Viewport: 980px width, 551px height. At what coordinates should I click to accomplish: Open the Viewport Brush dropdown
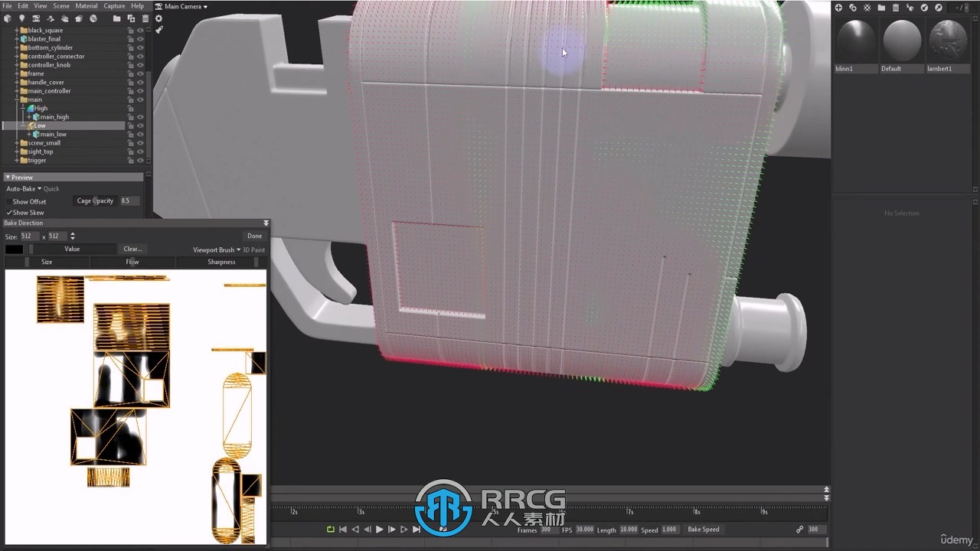tap(217, 250)
